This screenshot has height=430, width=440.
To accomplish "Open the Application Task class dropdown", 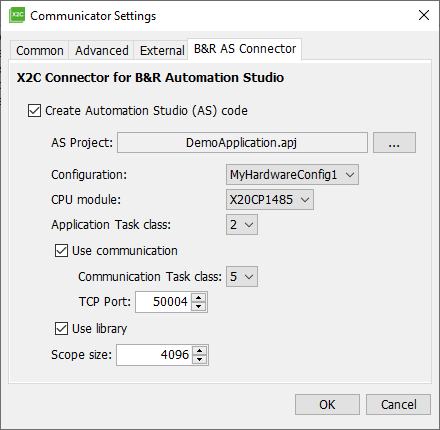I will 242,225.
